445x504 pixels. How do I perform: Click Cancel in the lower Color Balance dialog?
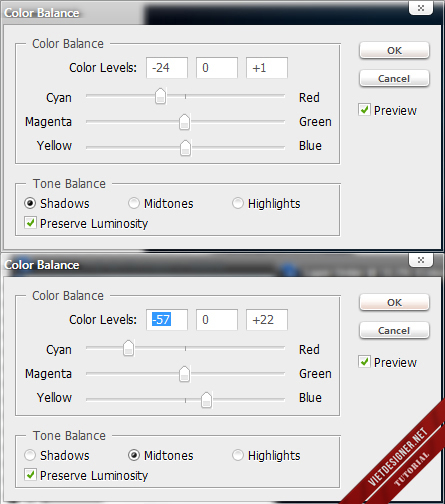point(394,330)
